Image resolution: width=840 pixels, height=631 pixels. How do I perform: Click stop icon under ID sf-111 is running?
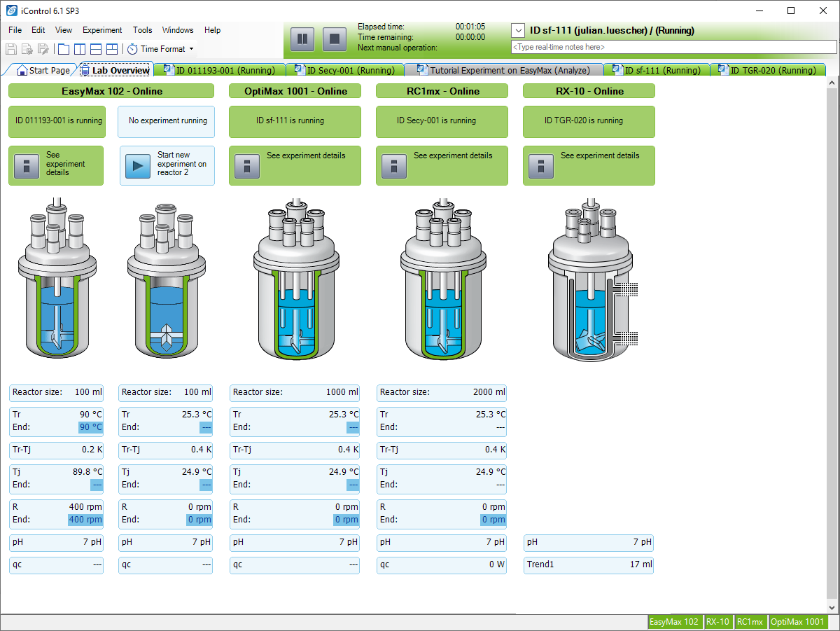tap(247, 166)
